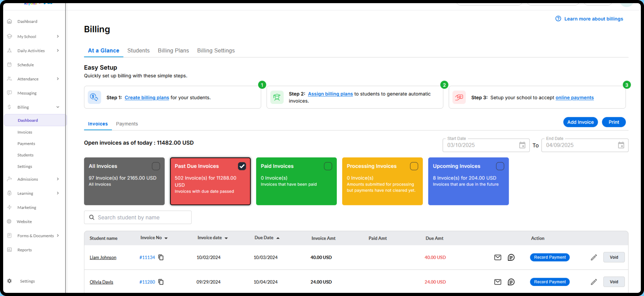Expand the Attendance submenu chevron
The height and width of the screenshot is (296, 644).
58,79
